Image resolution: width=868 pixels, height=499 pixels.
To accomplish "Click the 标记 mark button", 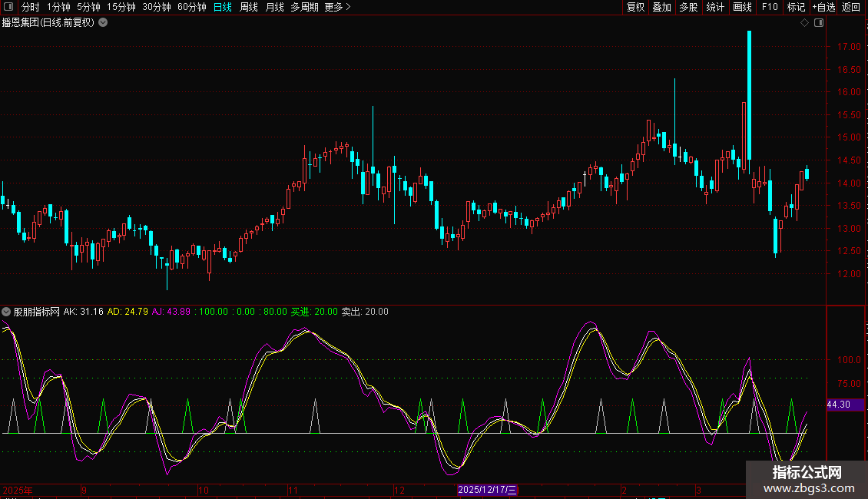I will [x=796, y=7].
